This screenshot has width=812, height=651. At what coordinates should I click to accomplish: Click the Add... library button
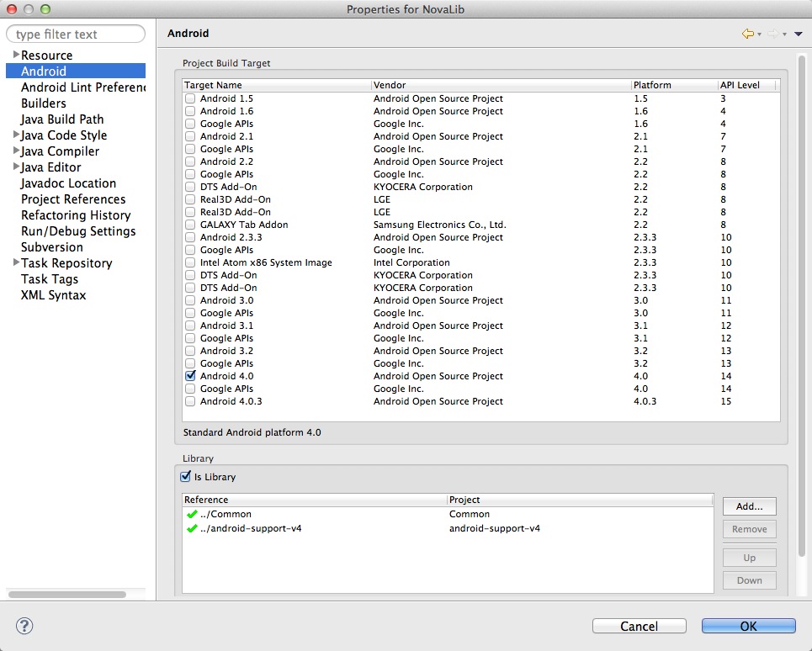(750, 506)
